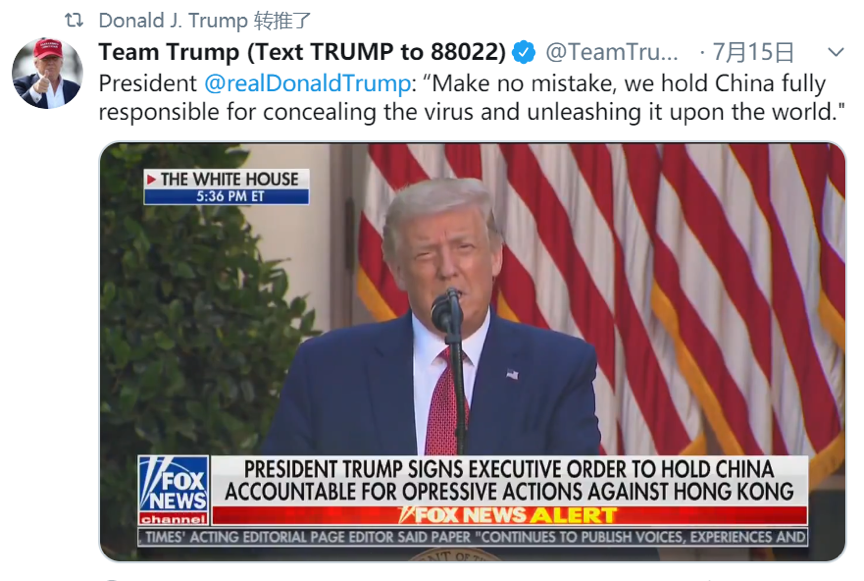Expand the tweet's chevron options menu
The height and width of the screenshot is (581, 864).
(x=836, y=52)
